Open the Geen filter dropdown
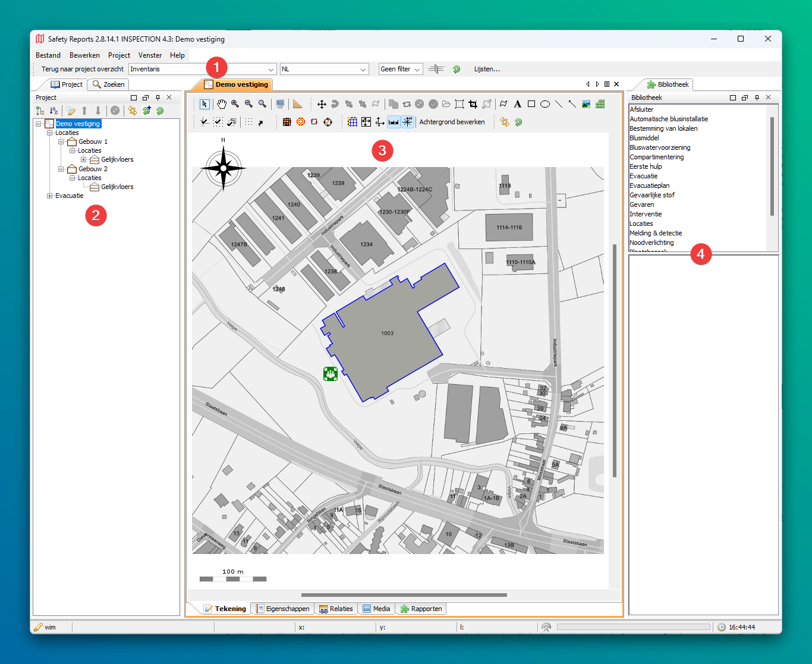812x664 pixels. click(401, 70)
